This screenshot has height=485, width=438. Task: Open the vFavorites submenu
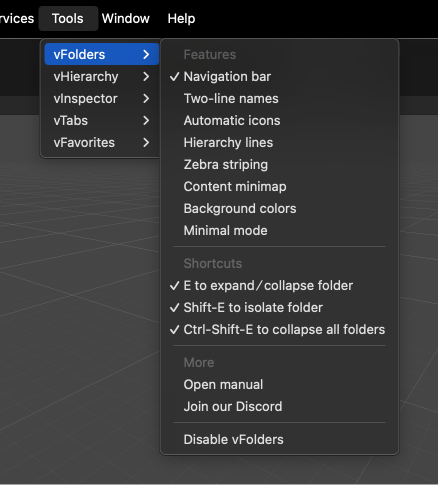pyautogui.click(x=102, y=142)
